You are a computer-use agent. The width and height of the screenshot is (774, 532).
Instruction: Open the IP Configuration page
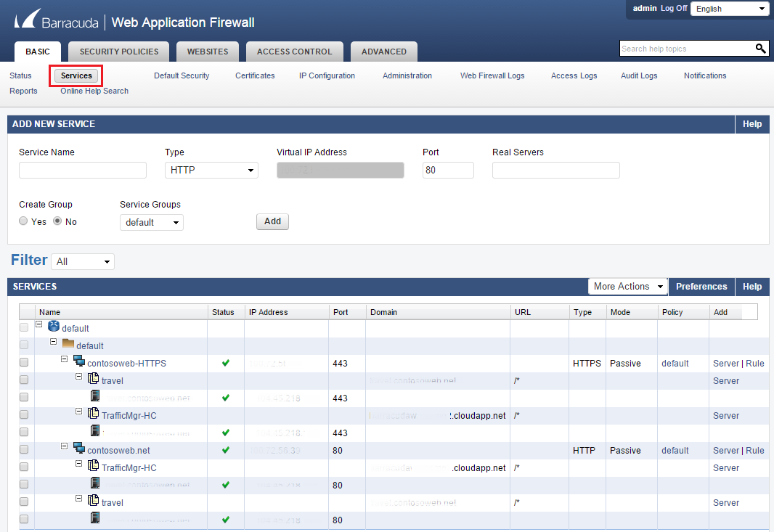(327, 75)
